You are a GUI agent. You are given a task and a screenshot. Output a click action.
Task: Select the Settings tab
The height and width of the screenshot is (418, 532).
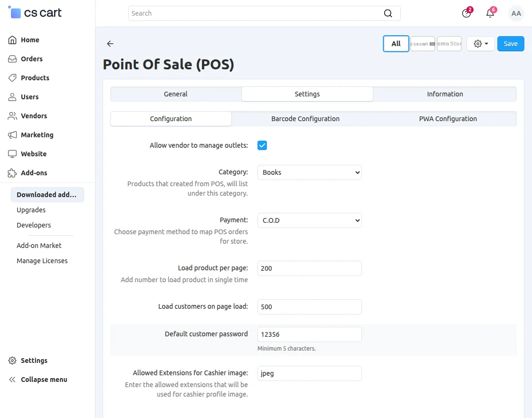307,94
